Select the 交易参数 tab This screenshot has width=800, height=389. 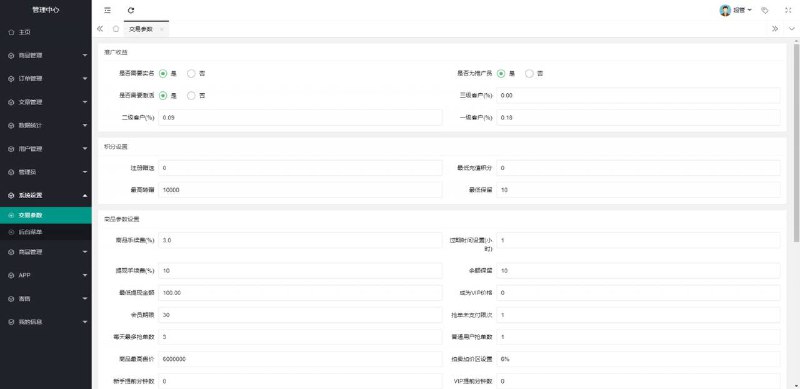click(x=141, y=29)
